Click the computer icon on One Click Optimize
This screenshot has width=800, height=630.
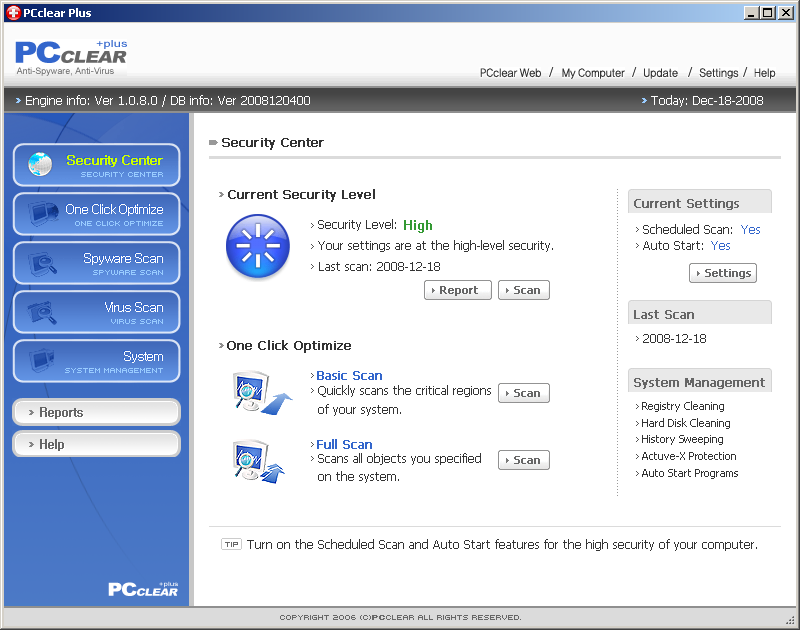43,213
